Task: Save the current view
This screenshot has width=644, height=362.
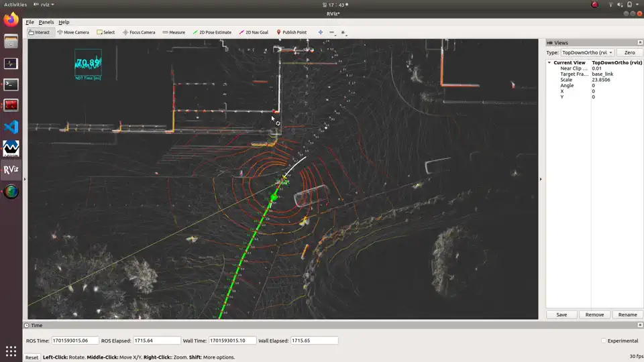Action: pyautogui.click(x=561, y=315)
